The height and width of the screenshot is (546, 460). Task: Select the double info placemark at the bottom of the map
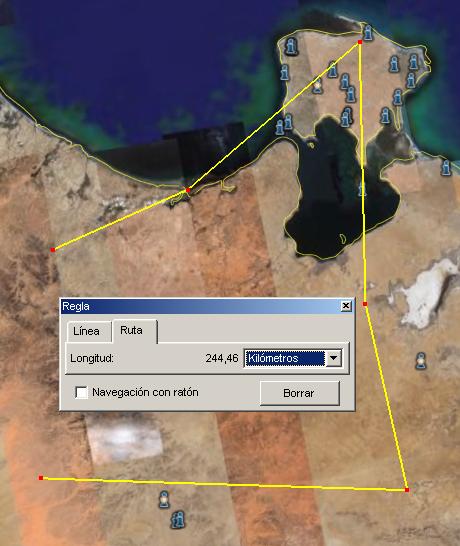tap(178, 520)
